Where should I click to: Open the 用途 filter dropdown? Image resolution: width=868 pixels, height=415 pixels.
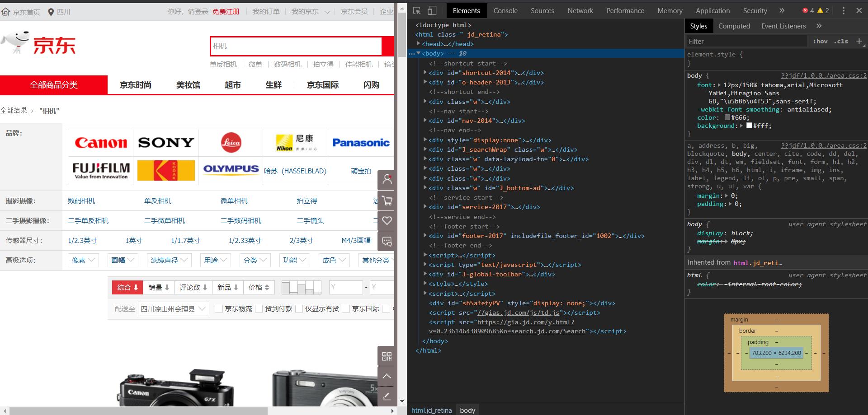(216, 261)
